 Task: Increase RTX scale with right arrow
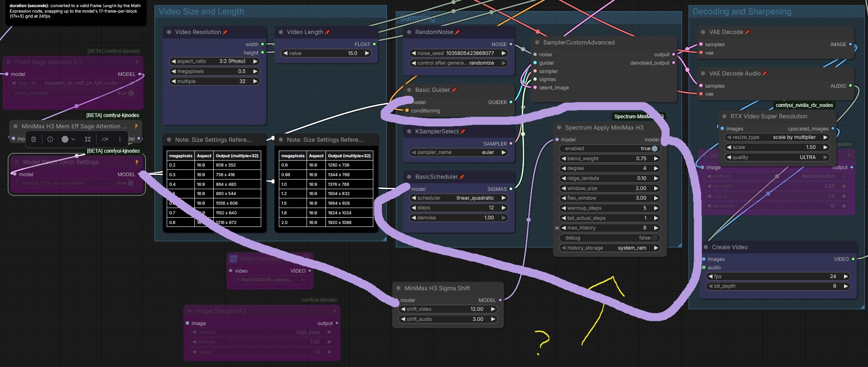coord(826,147)
